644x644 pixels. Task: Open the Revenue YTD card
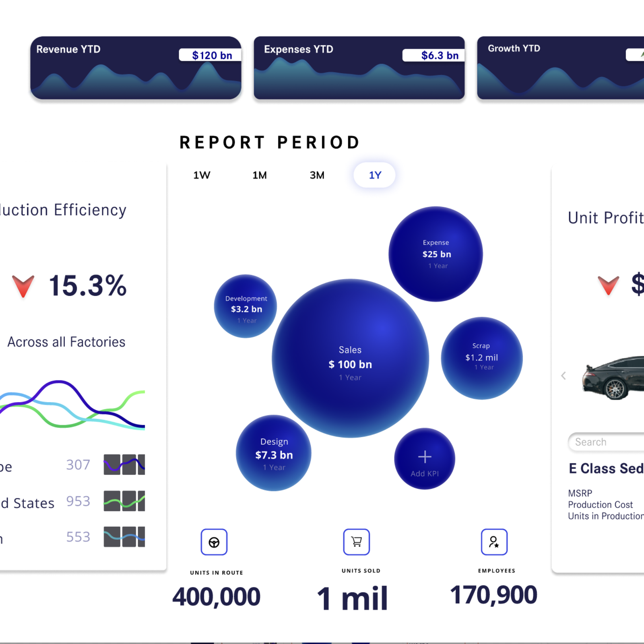136,68
